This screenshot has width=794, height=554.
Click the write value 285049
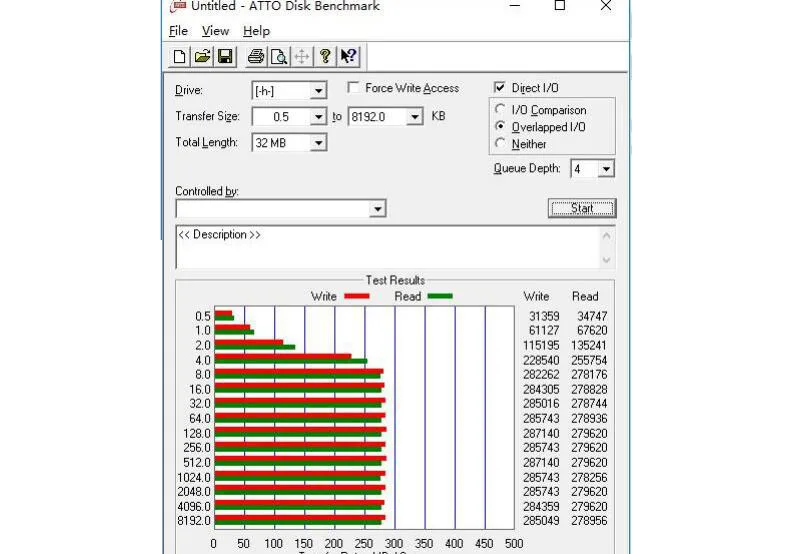pyautogui.click(x=541, y=521)
